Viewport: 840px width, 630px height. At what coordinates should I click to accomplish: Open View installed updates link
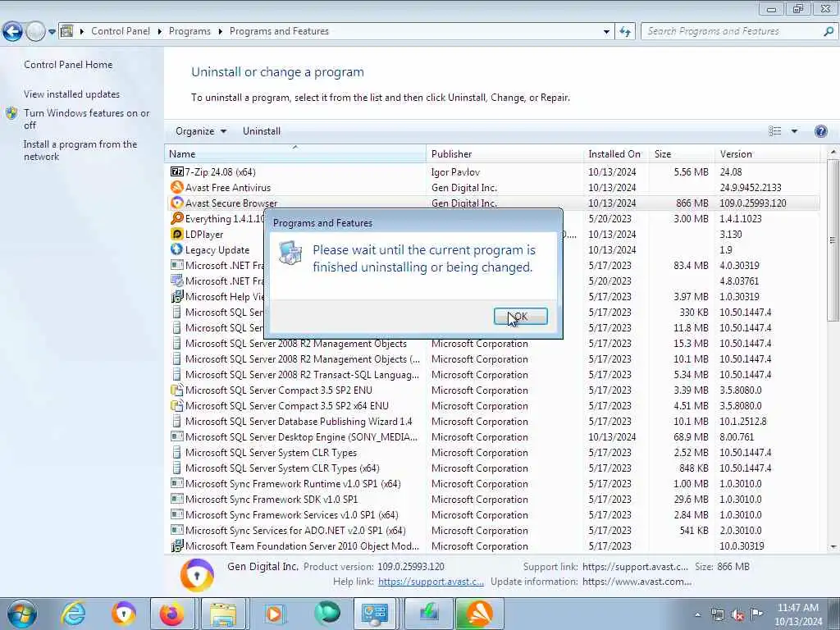pyautogui.click(x=72, y=94)
